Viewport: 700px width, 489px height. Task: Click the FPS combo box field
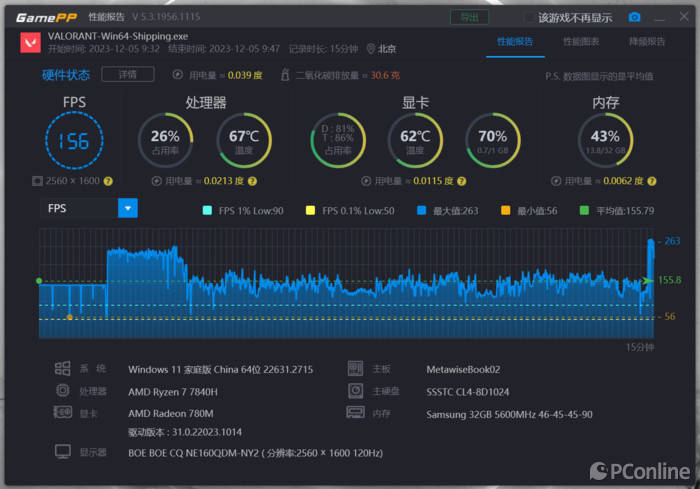89,208
